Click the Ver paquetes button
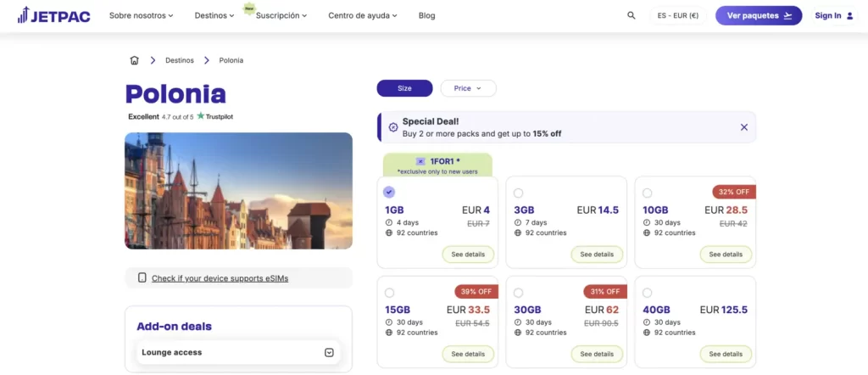The width and height of the screenshot is (868, 375). click(x=759, y=15)
